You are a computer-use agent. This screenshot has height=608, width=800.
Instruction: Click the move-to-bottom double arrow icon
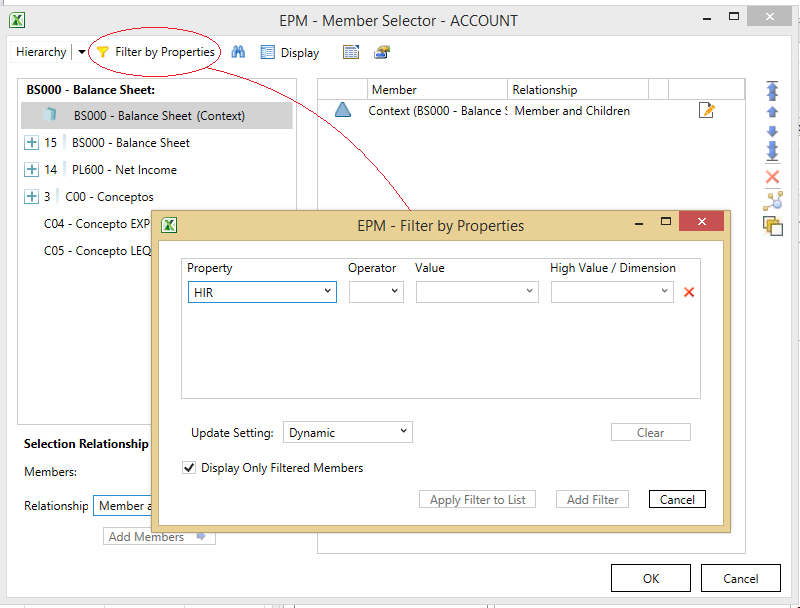point(772,151)
